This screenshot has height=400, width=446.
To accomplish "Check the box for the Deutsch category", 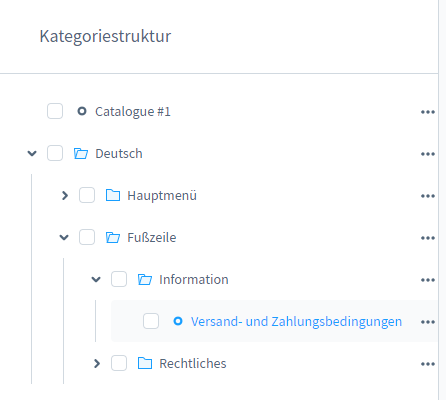I will click(55, 153).
